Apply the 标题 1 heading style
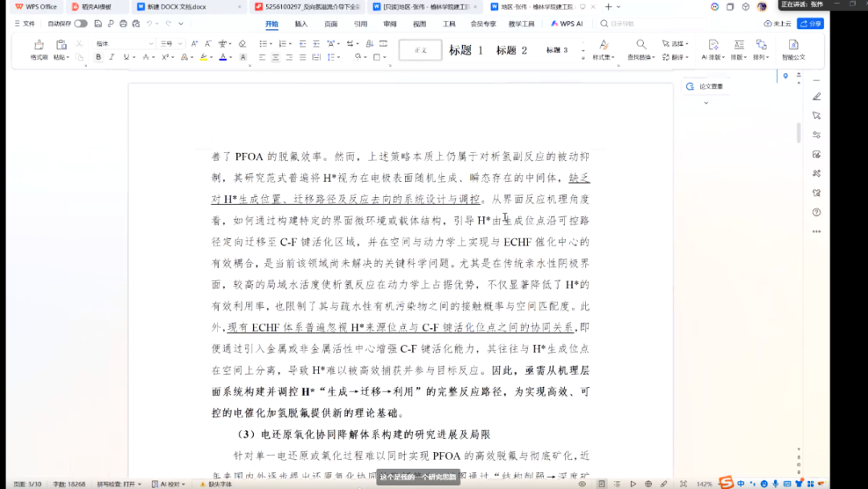 pos(466,50)
